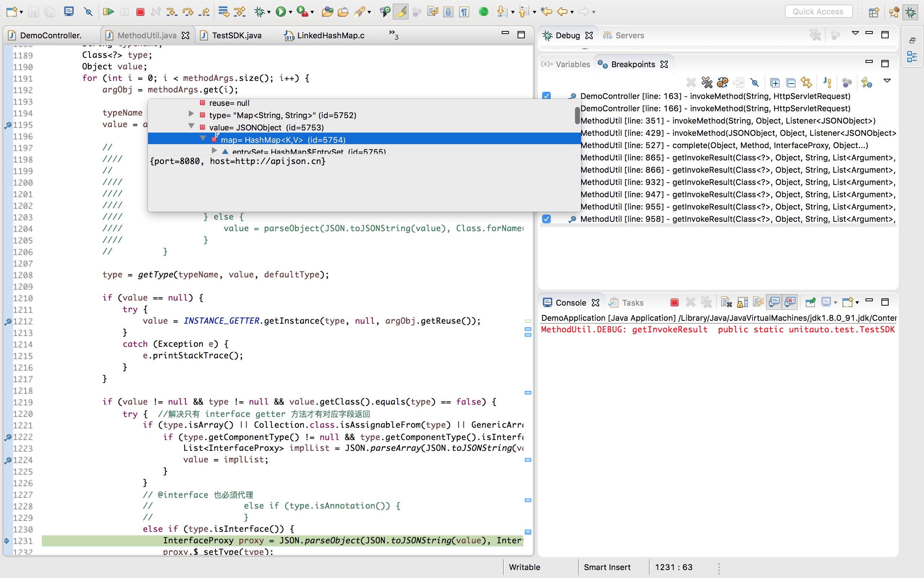924x578 pixels.
Task: Click Remove All Breakpoints in Breakpoints view
Action: (707, 82)
